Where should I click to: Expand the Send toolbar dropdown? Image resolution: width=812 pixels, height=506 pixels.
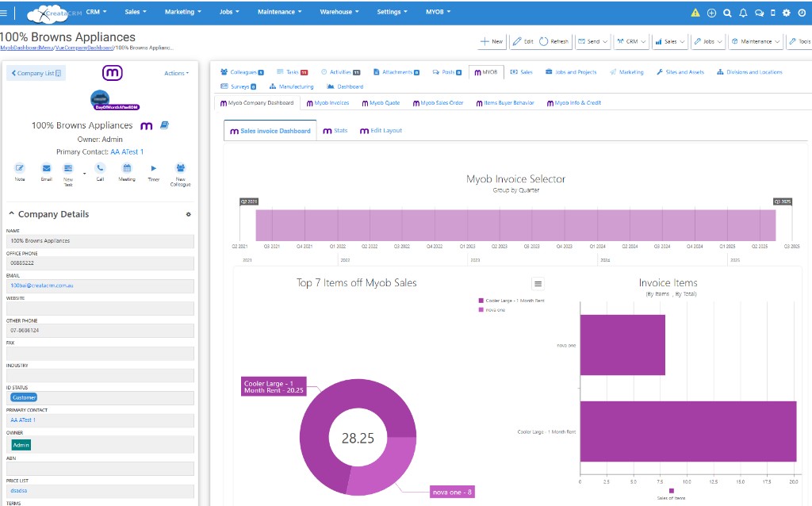(x=592, y=41)
